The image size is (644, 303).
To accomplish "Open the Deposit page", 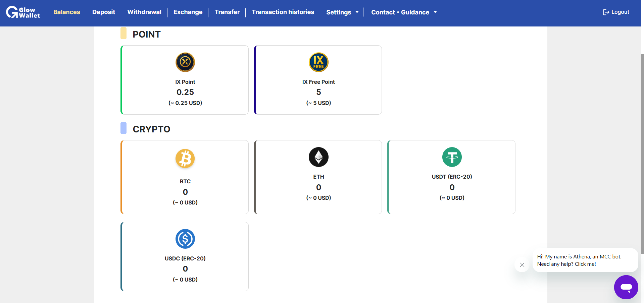I will click(104, 12).
